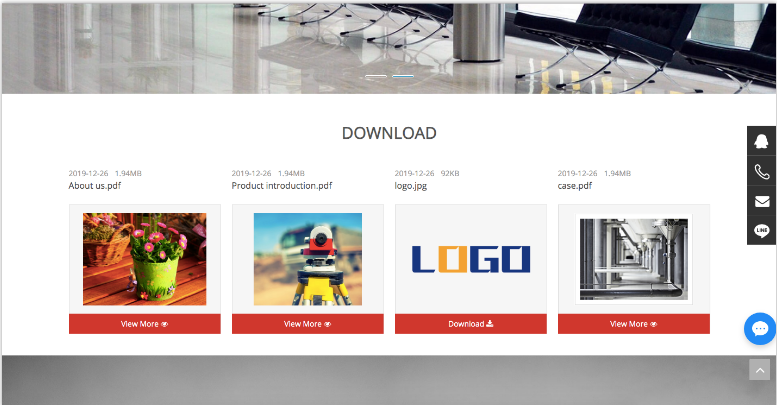Viewport: 777px width, 405px height.
Task: Open the QQ chat icon in sidebar
Action: point(761,141)
